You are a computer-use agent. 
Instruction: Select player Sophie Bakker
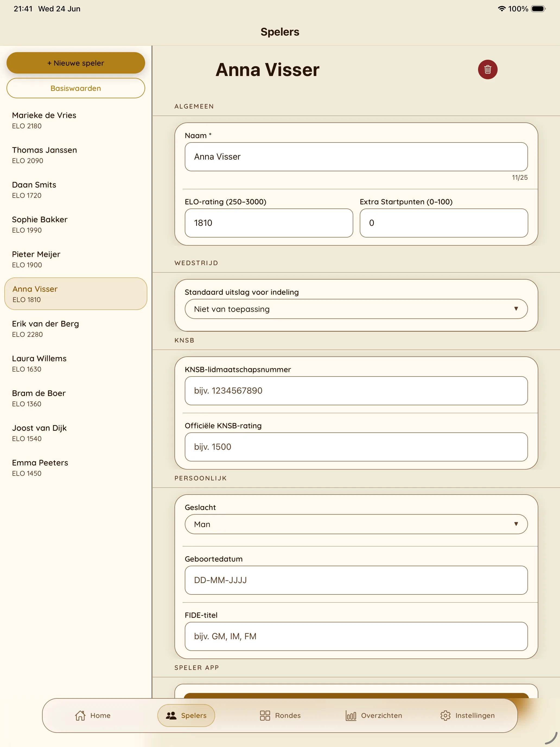click(x=76, y=224)
